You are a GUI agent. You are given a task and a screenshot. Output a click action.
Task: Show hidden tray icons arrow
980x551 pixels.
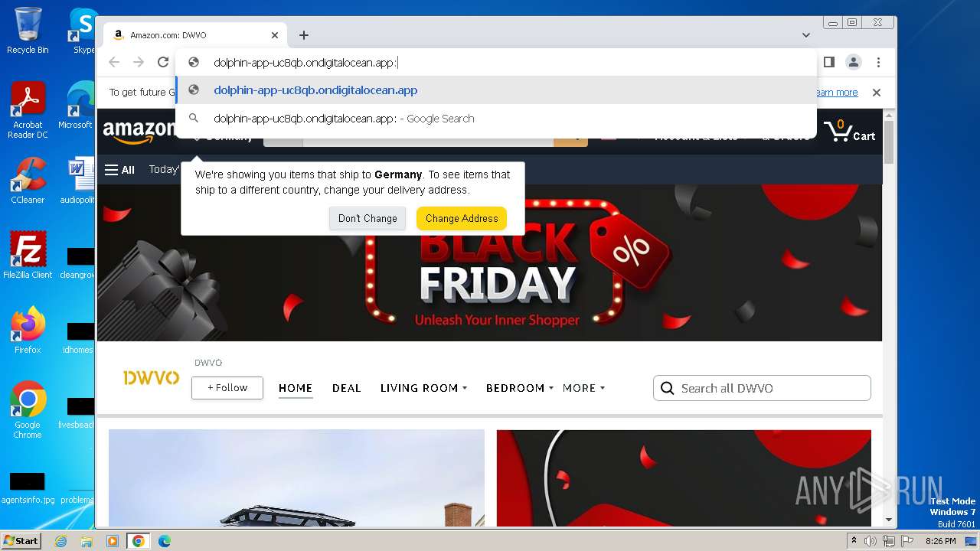pyautogui.click(x=854, y=541)
